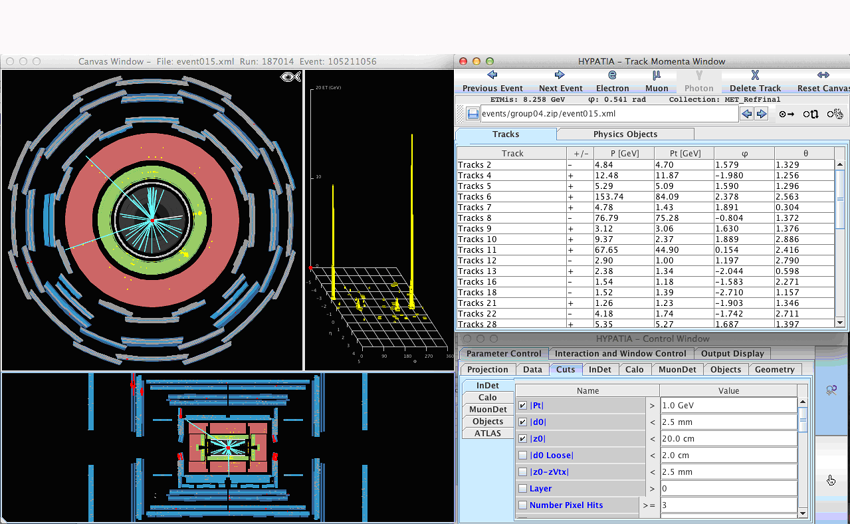
Task: Click the right arrow beside the file path
Action: click(x=762, y=114)
